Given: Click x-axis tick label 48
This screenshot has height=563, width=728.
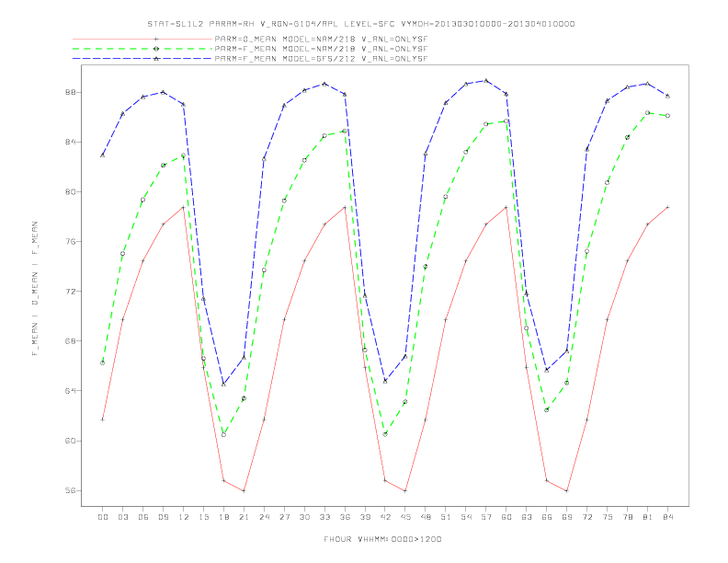Looking at the screenshot, I should pyautogui.click(x=426, y=517).
